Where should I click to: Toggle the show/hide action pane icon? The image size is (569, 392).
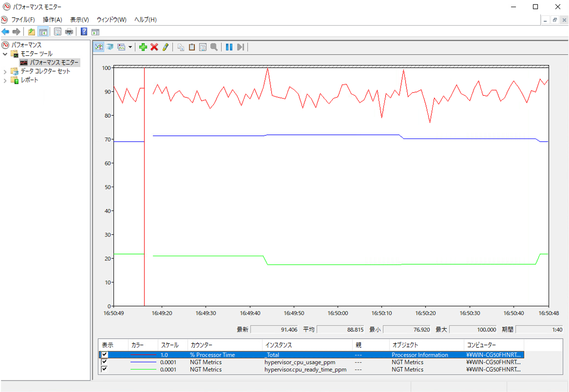click(x=95, y=32)
